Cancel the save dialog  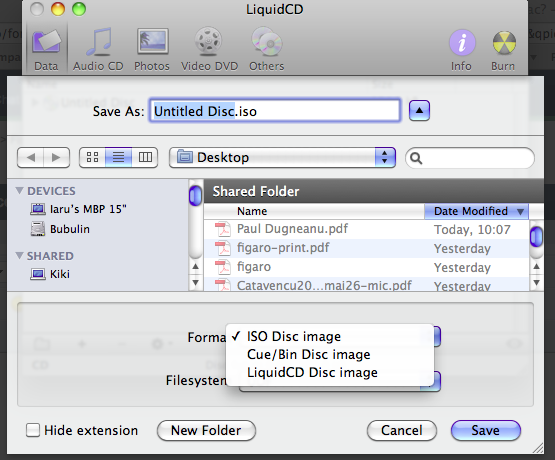tap(402, 431)
